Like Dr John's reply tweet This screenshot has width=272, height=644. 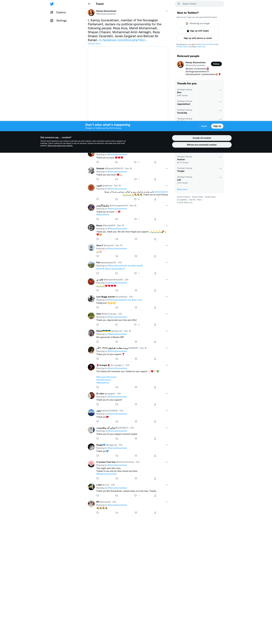[x=136, y=404]
